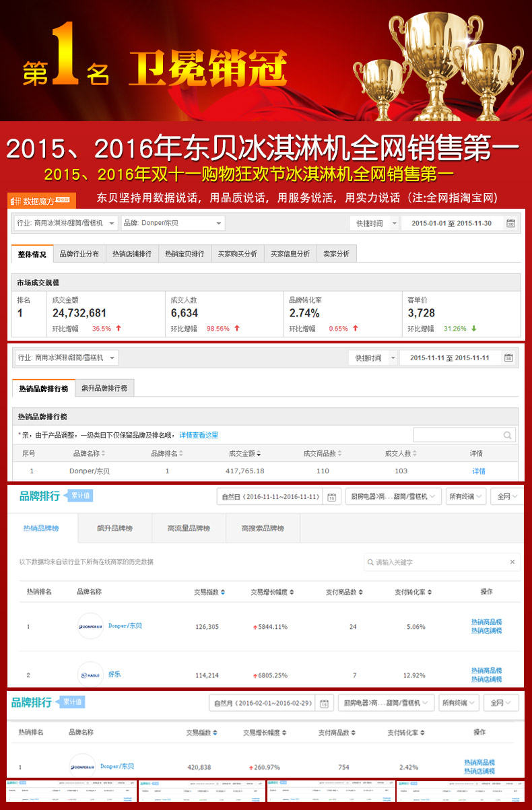
Task: Expand 行业 dropdown next to 品牌 selector
Action: [x=65, y=223]
